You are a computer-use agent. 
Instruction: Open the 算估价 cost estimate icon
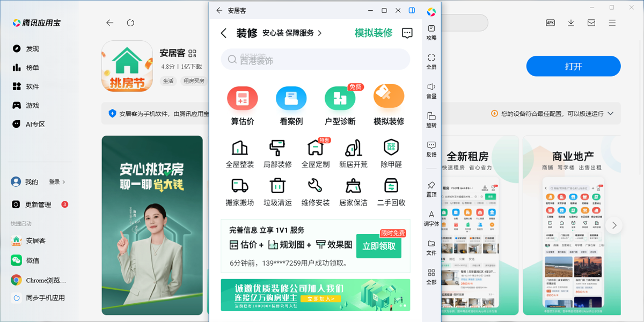(x=243, y=98)
